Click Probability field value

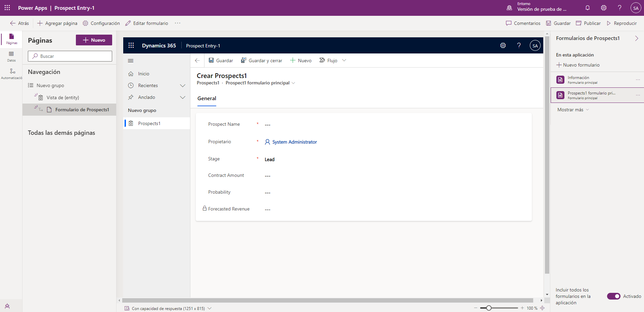tap(268, 193)
